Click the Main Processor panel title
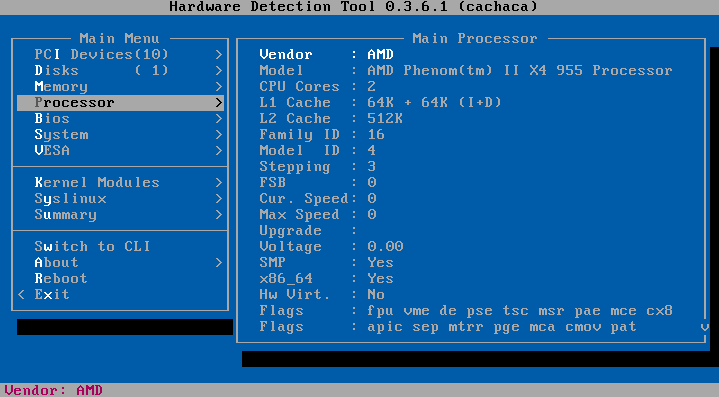The width and height of the screenshot is (719, 397). point(475,39)
